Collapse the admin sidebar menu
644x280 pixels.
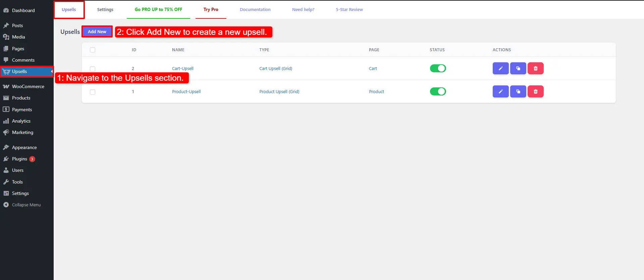26,205
